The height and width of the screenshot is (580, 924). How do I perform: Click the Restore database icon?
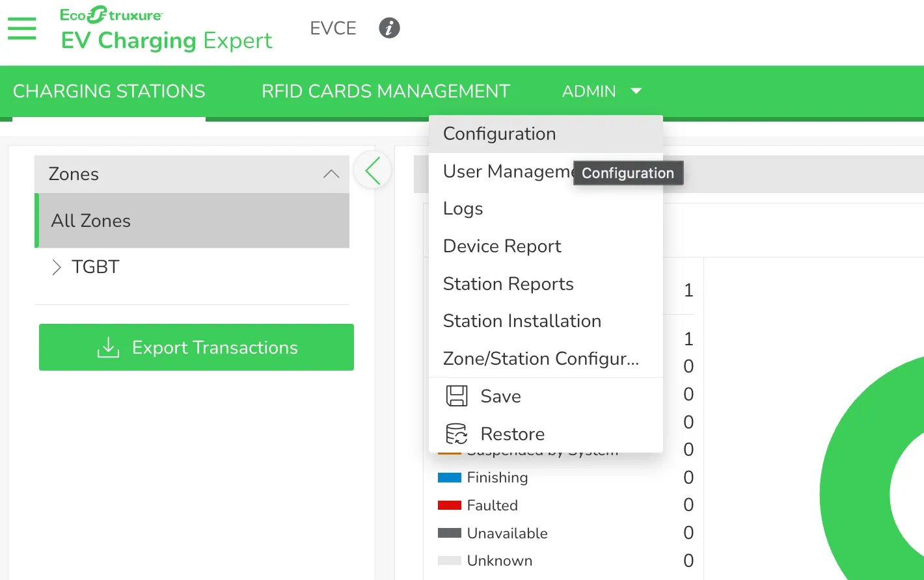pos(457,434)
